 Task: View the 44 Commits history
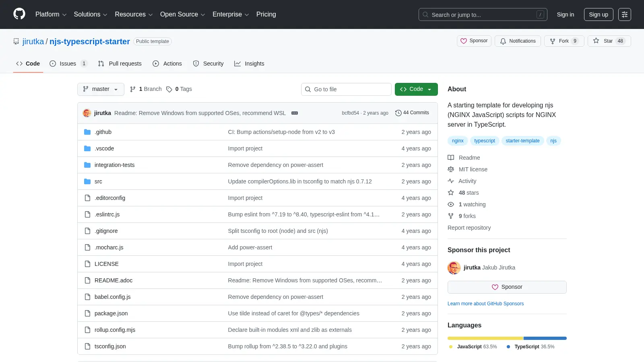click(x=412, y=113)
